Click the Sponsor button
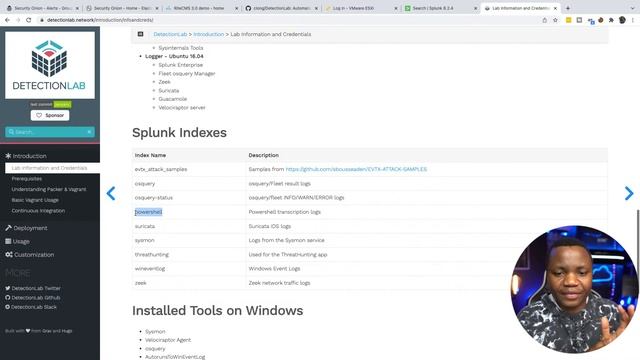This screenshot has width=640, height=360. pyautogui.click(x=50, y=115)
